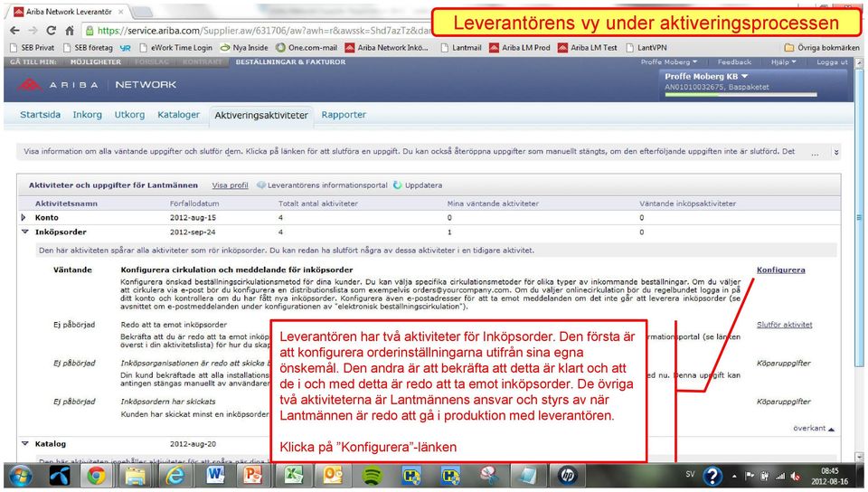Go to the browser Home page icon
Screen dimensions: 868x492
(70, 31)
